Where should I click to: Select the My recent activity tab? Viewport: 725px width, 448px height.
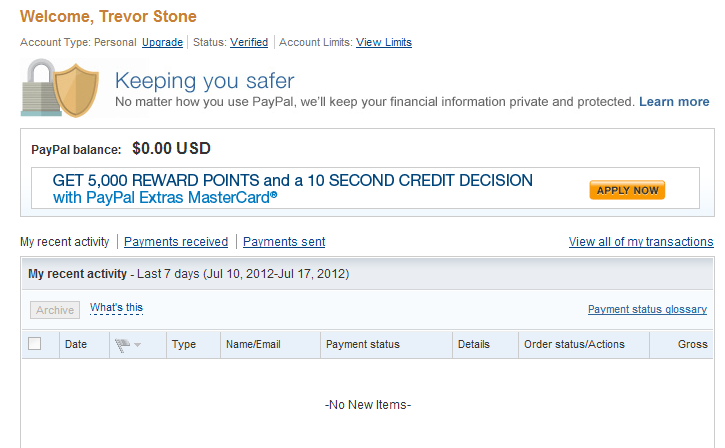point(65,242)
